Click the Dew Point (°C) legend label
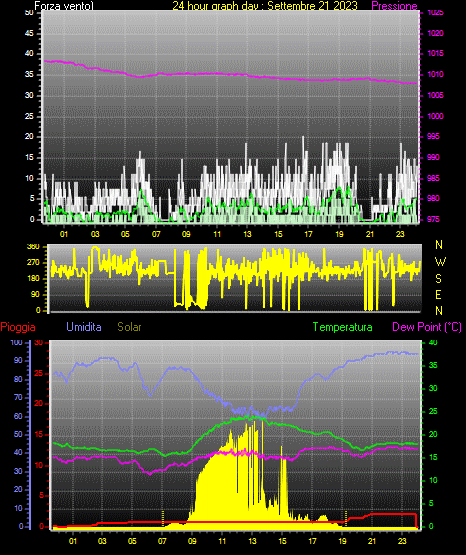Image resolution: width=466 pixels, height=555 pixels. pyautogui.click(x=427, y=327)
